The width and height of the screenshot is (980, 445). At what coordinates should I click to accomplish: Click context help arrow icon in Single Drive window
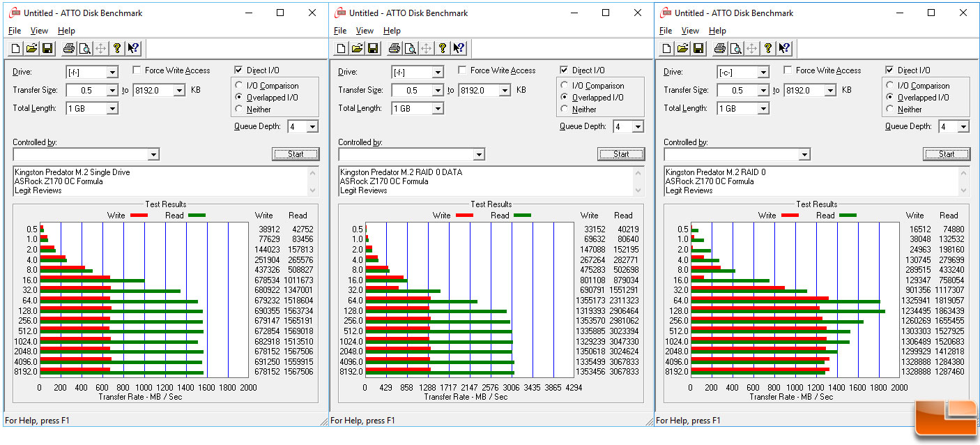[132, 48]
